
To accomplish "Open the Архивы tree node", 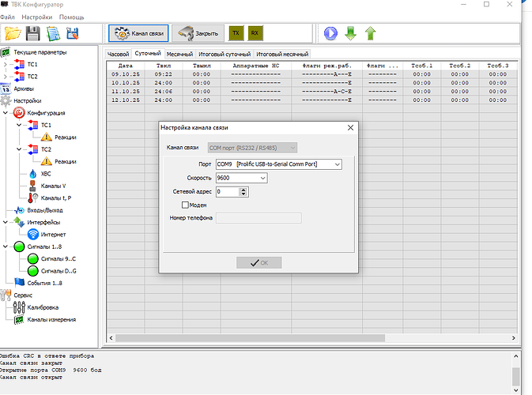I will click(x=24, y=88).
